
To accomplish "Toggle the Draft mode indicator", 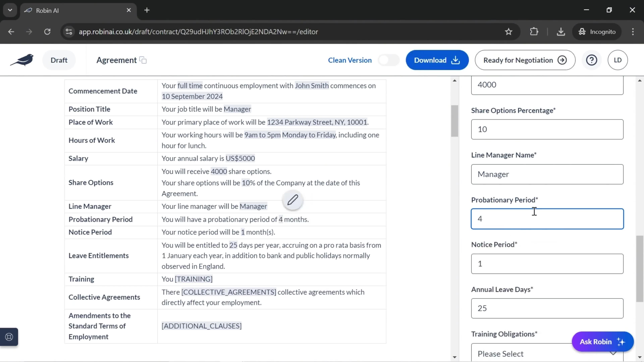I will pos(59,60).
